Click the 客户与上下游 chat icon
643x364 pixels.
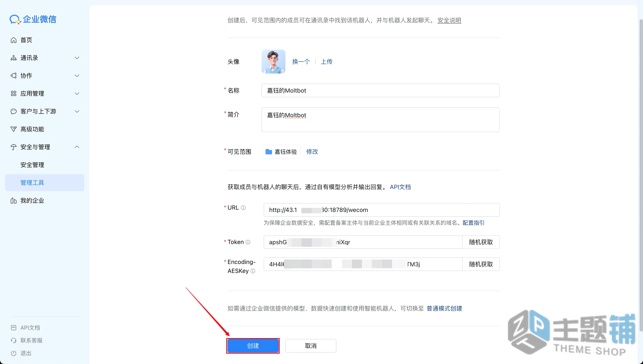14,111
